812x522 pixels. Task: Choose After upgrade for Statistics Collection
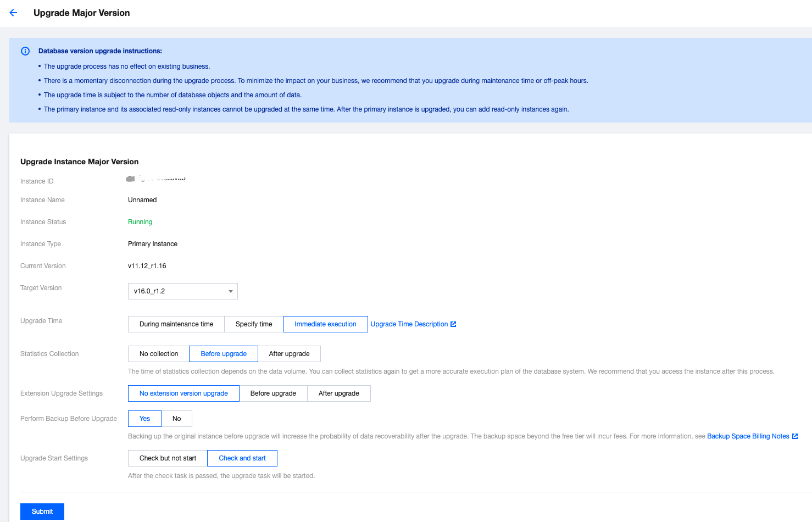(x=289, y=354)
